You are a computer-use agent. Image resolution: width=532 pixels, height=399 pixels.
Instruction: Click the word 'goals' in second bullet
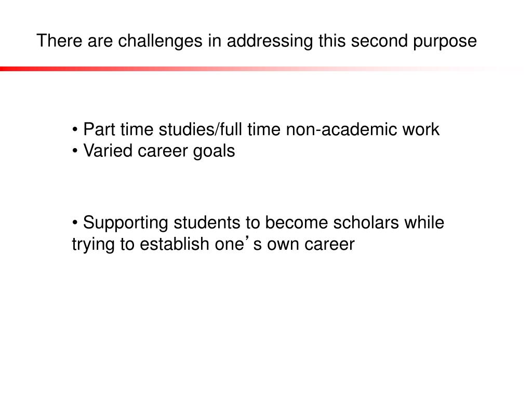[214, 152]
